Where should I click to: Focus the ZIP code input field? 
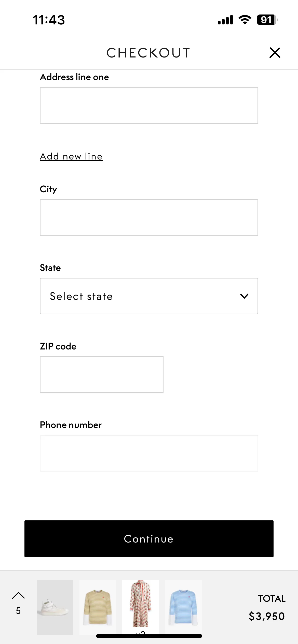pos(102,375)
